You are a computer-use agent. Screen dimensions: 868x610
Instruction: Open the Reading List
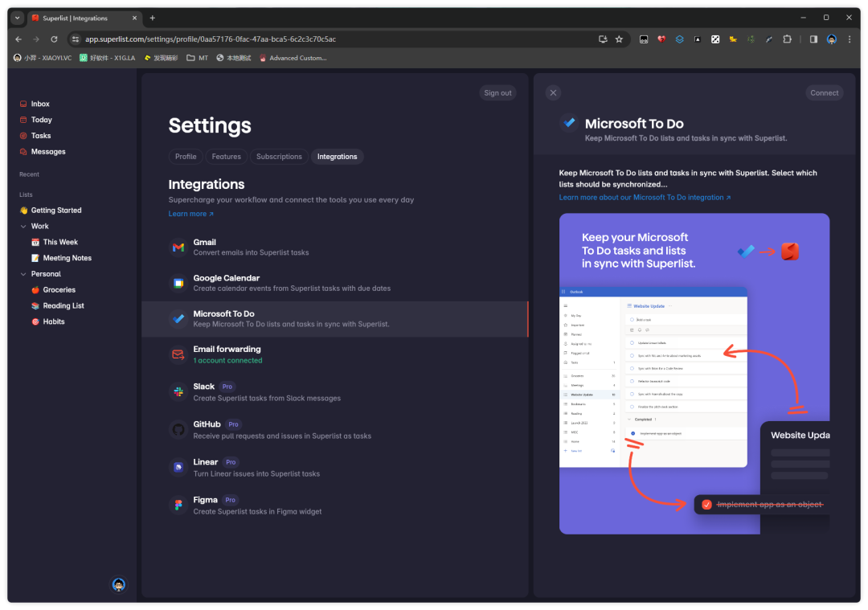tap(58, 305)
